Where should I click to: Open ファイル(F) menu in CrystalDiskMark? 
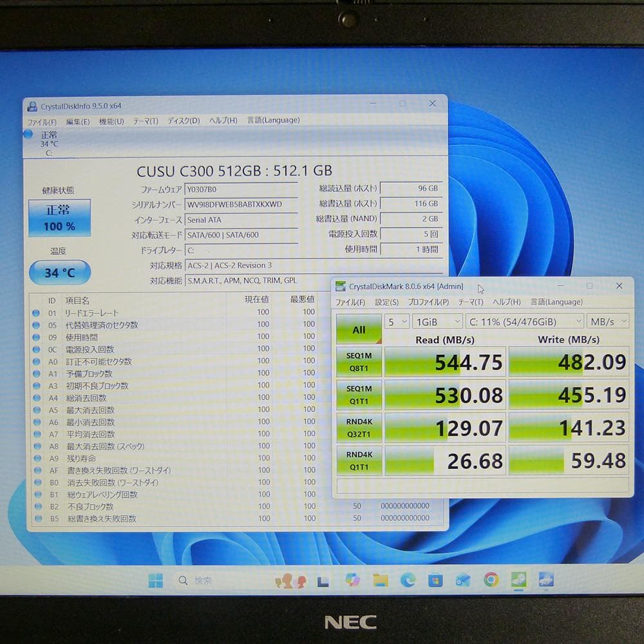[x=350, y=302]
